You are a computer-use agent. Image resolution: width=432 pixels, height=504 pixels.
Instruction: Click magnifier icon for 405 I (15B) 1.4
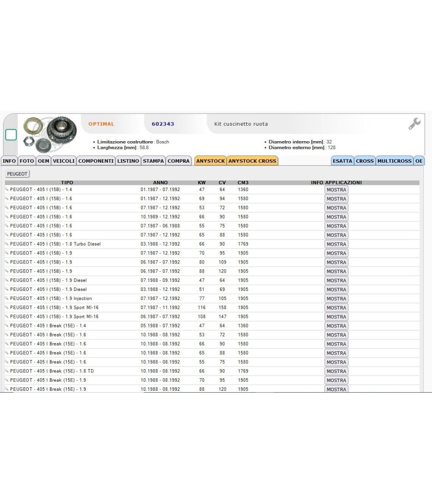(x=6, y=189)
